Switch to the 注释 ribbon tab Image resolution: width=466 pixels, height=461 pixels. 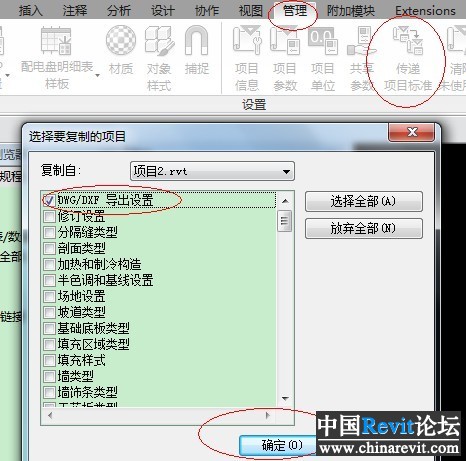(75, 11)
